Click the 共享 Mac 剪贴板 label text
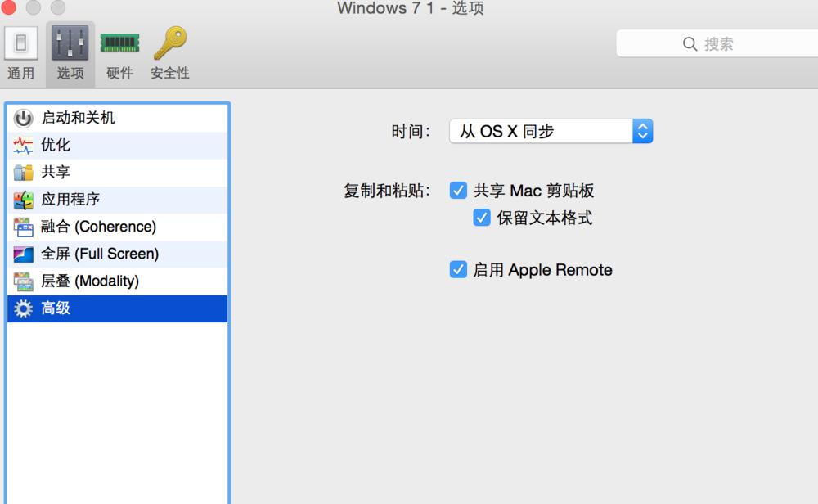The image size is (818, 504). coord(533,191)
